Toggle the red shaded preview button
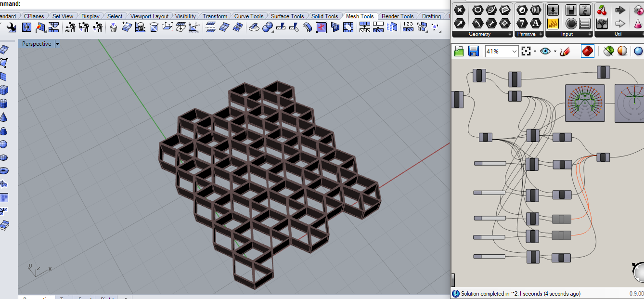 click(588, 51)
